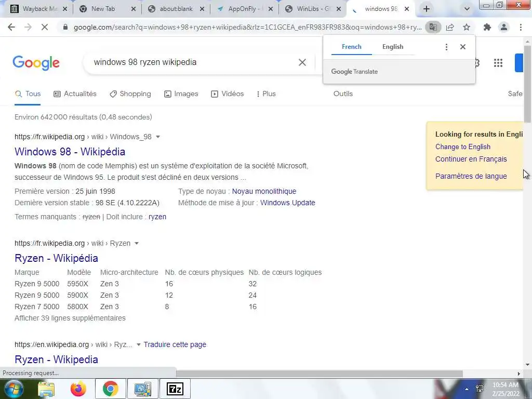Expand the Plus filter menu

click(266, 94)
